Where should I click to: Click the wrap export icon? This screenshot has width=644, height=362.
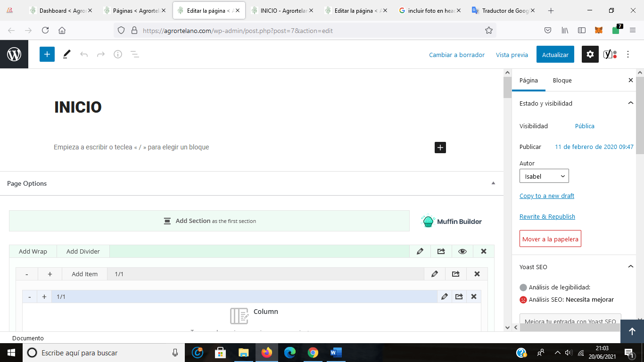[456, 274]
